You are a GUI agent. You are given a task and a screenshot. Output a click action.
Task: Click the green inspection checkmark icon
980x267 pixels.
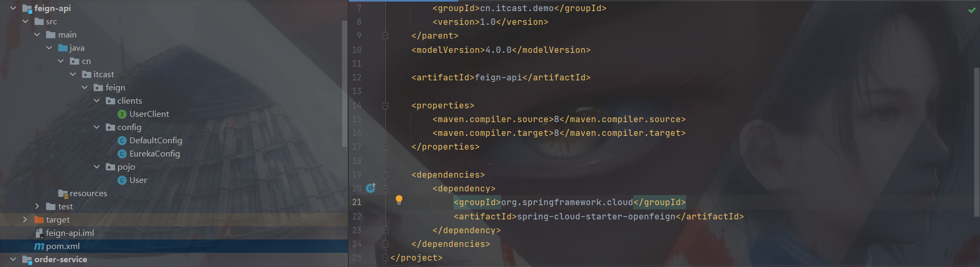[972, 10]
